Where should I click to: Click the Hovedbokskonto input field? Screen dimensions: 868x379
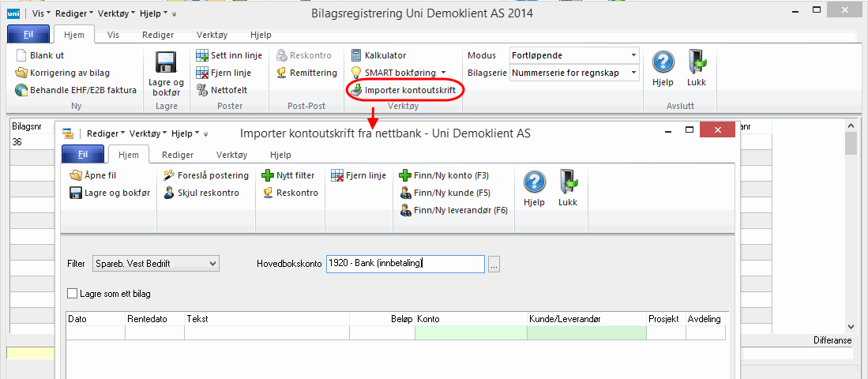pyautogui.click(x=404, y=264)
